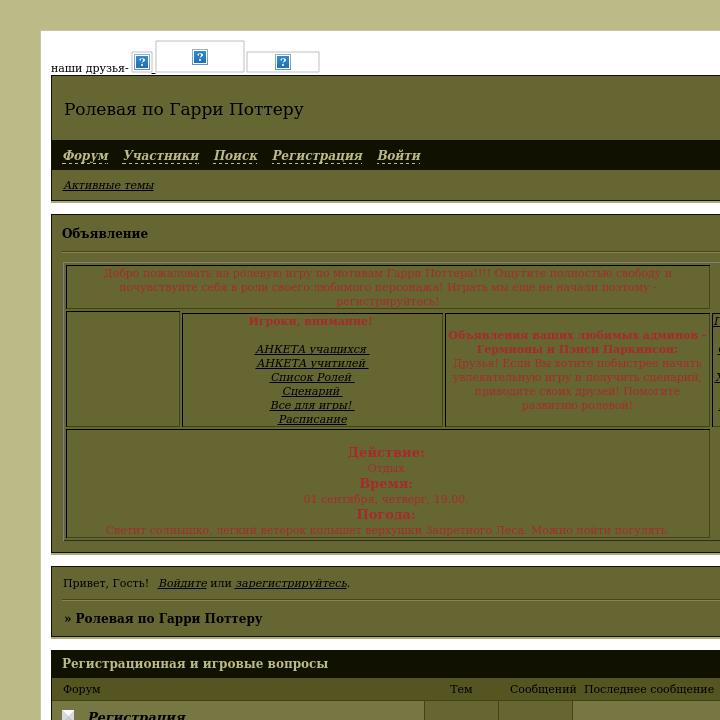Open the Список Ролей link
The width and height of the screenshot is (720, 720).
pos(312,377)
